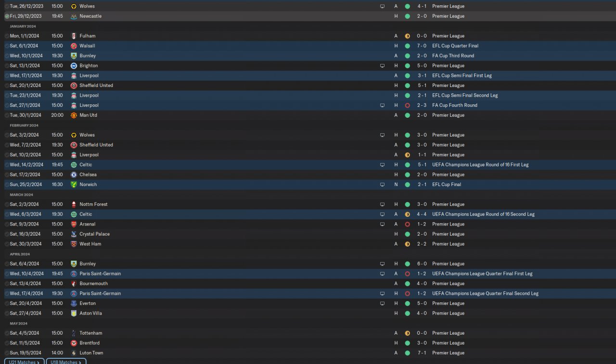The image size is (616, 364).
Task: Click the Bournemouth club badge
Action: [x=74, y=284]
